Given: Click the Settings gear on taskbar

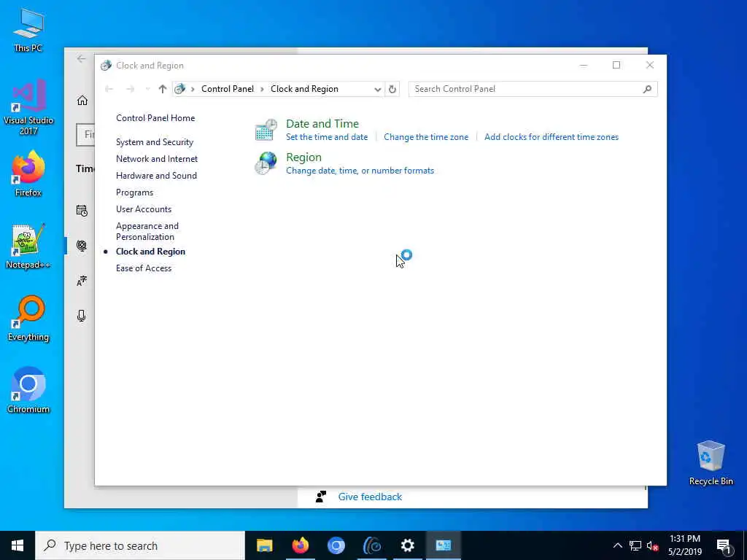Looking at the screenshot, I should [407, 545].
